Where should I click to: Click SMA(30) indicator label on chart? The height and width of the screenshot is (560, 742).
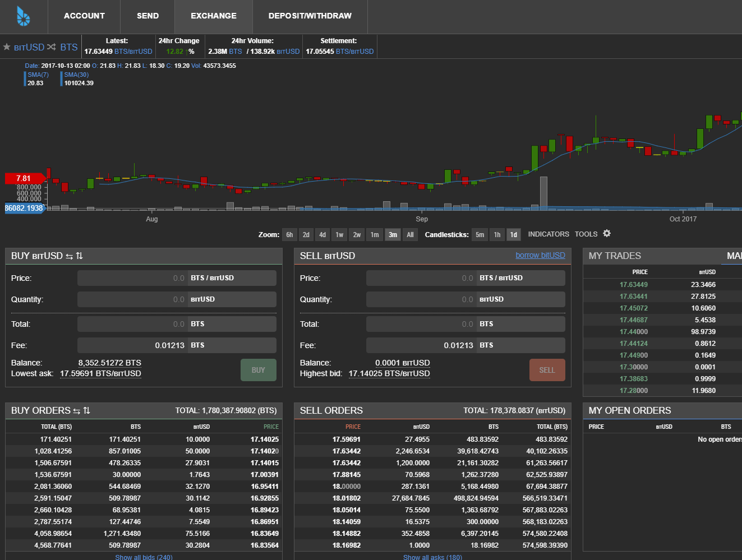[76, 75]
